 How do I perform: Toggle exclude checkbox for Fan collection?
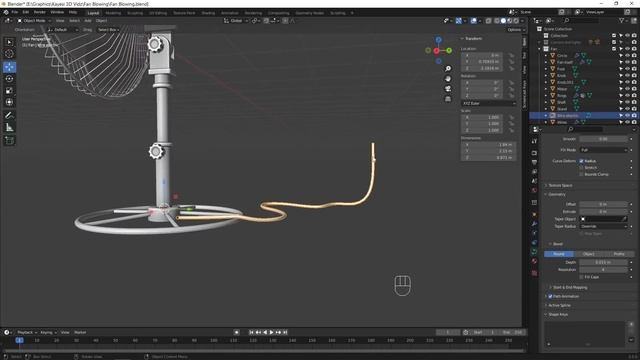[x=614, y=49]
